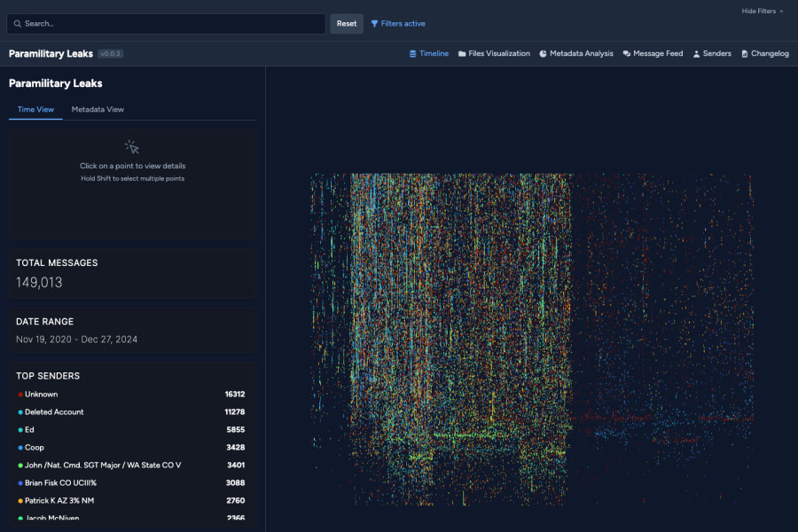Image resolution: width=798 pixels, height=532 pixels.
Task: Select the Patrick K AZ 3% NM sender
Action: 59,500
